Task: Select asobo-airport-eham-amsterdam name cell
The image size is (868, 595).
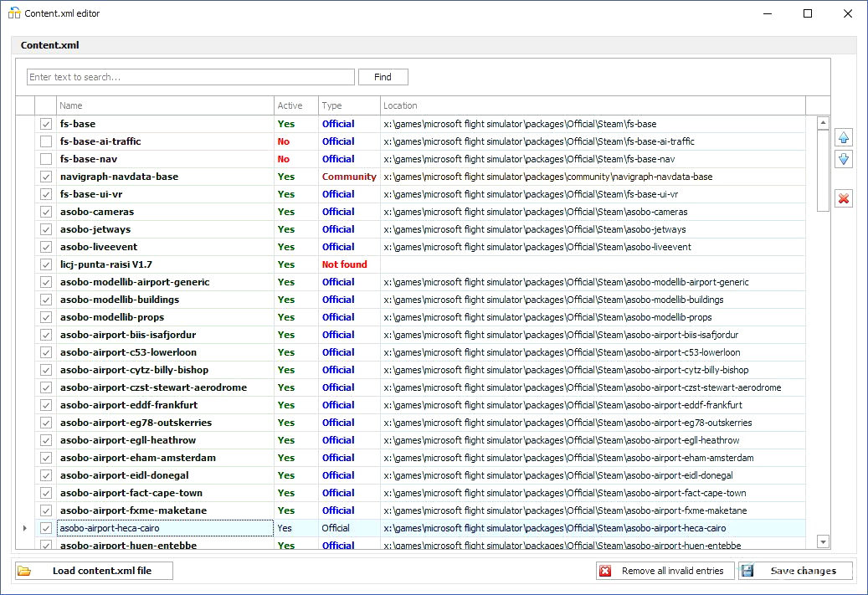Action: [165, 458]
